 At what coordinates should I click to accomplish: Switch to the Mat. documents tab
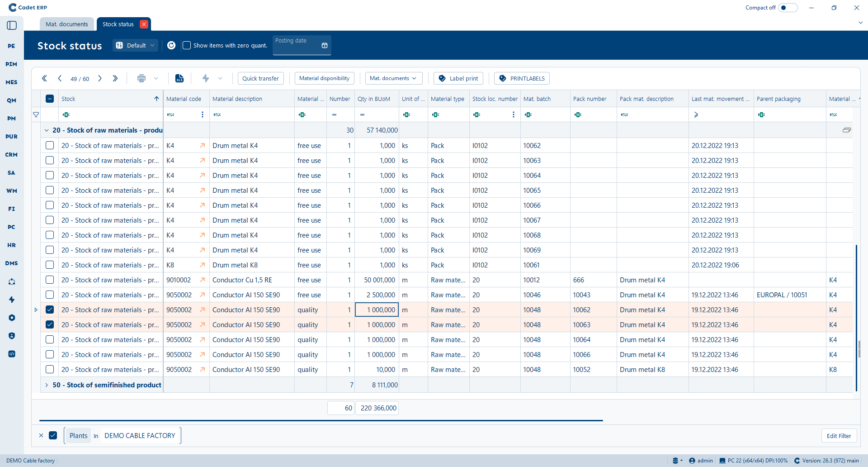tap(67, 24)
